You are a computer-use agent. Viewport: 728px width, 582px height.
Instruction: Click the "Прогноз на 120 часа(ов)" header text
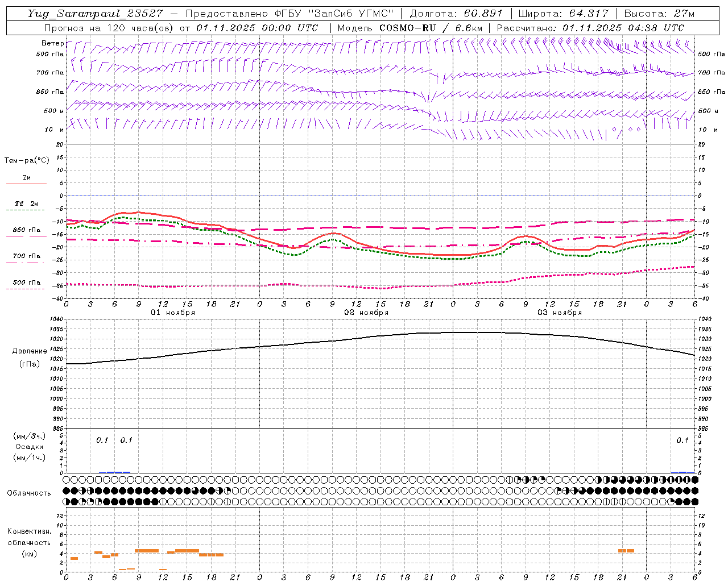[x=109, y=28]
